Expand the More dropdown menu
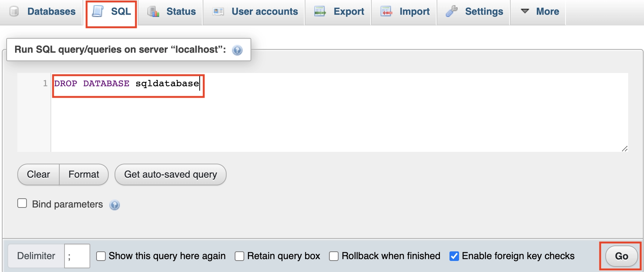The image size is (644, 272). click(540, 11)
